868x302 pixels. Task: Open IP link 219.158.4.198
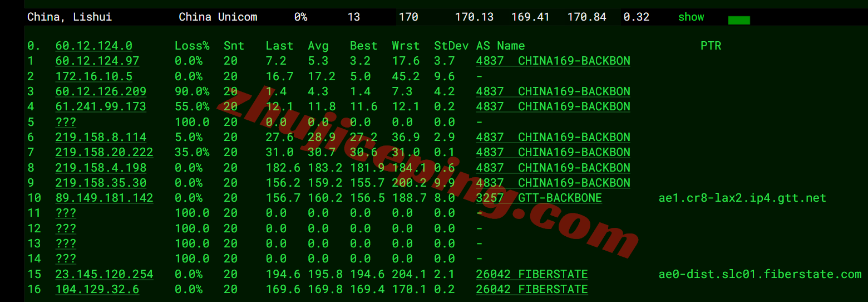click(101, 168)
